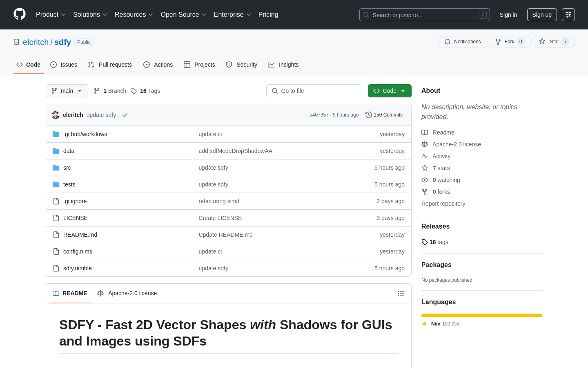
Task: Open the elcritch owner profile link
Action: (x=36, y=42)
